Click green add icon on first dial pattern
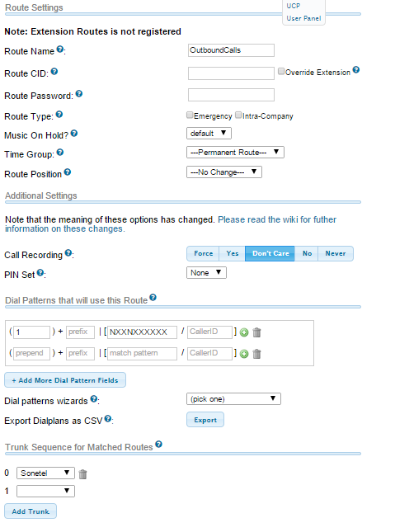Viewport: 395px width, 532px height. [243, 332]
